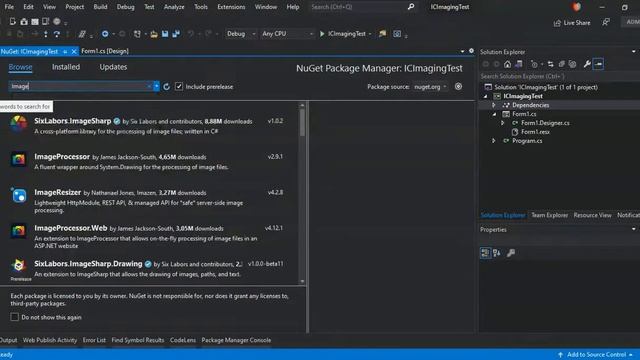Switch to the Updates tab

[x=113, y=67]
